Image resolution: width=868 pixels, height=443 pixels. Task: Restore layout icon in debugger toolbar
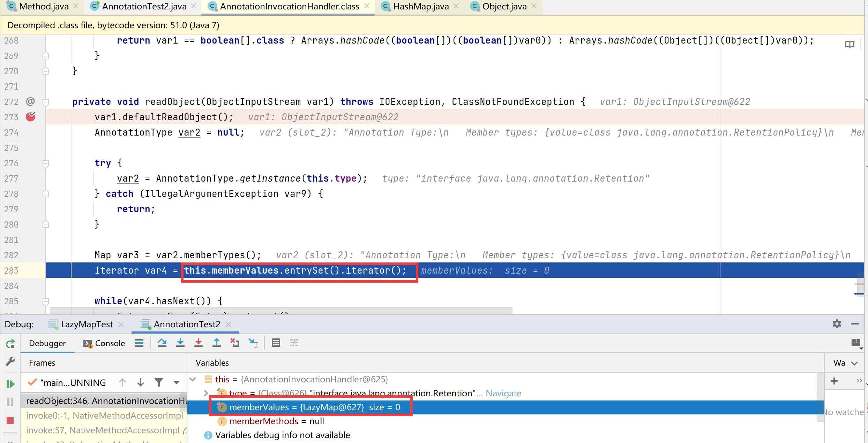[856, 344]
